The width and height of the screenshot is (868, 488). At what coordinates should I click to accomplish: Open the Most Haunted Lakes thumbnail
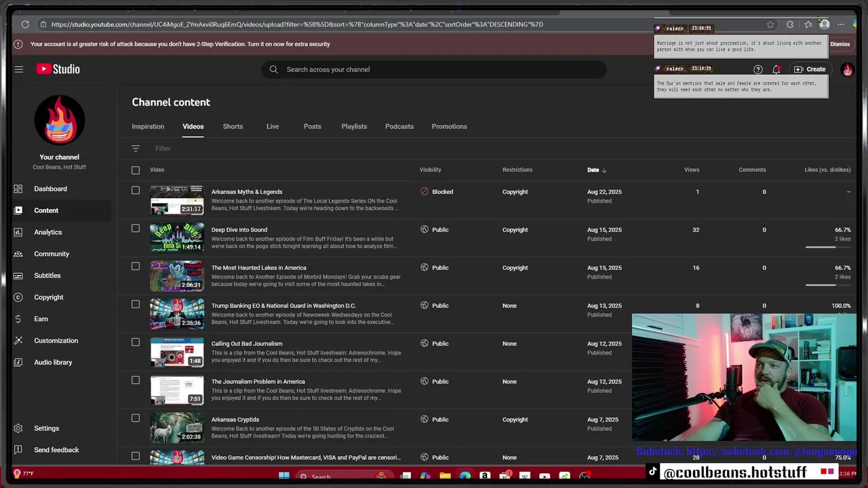point(177,276)
